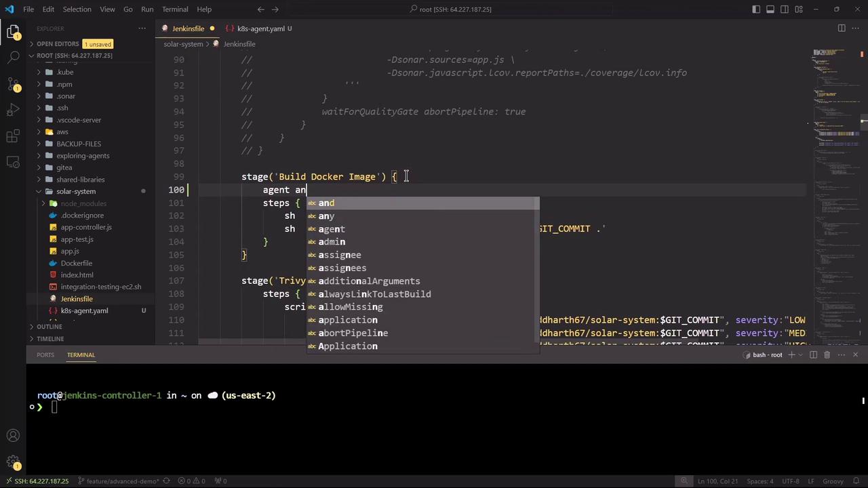Change indentation via Spaces: 4
Screen dimensions: 868x488
(x=759, y=481)
